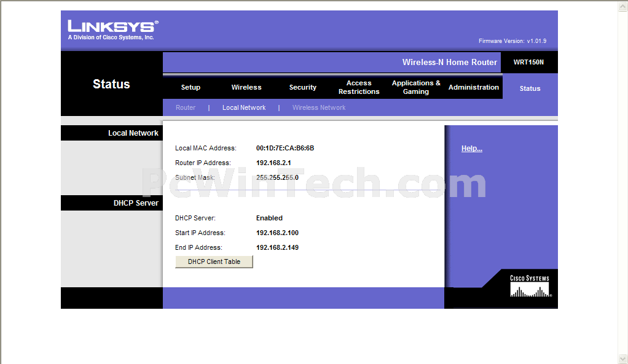Click the Cisco Systems logo
The height and width of the screenshot is (364, 628).
[x=530, y=286]
